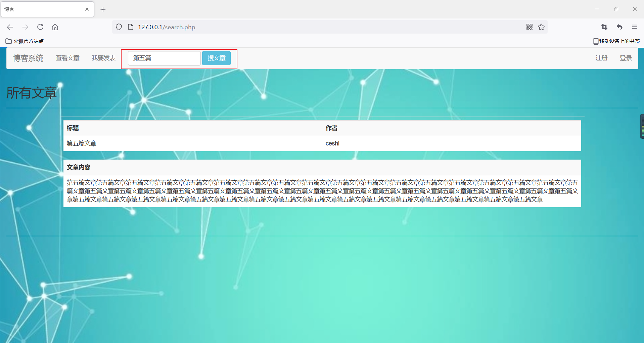Click the article body text paragraph
Viewport: 644px width, 343px height.
pyautogui.click(x=322, y=191)
